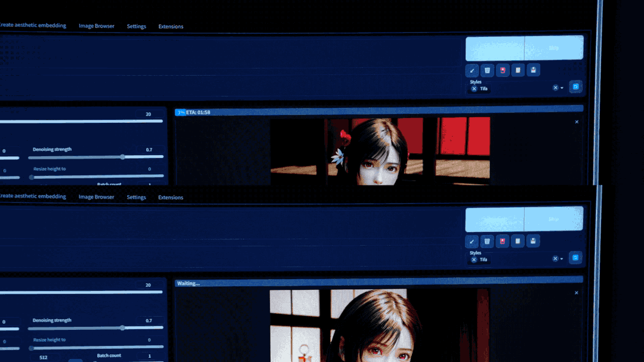Remove the Tifa style tag in upper panel

[474, 89]
